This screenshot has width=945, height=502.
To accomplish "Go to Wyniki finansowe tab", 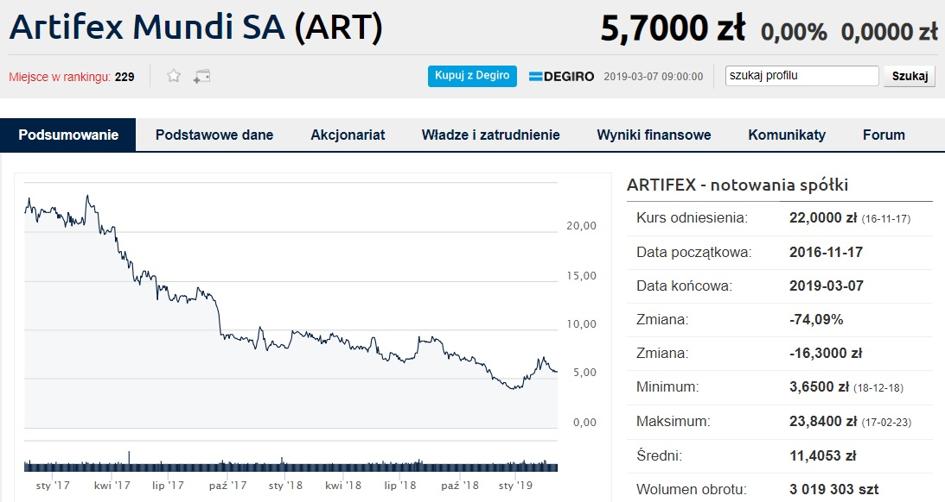I will (x=653, y=134).
